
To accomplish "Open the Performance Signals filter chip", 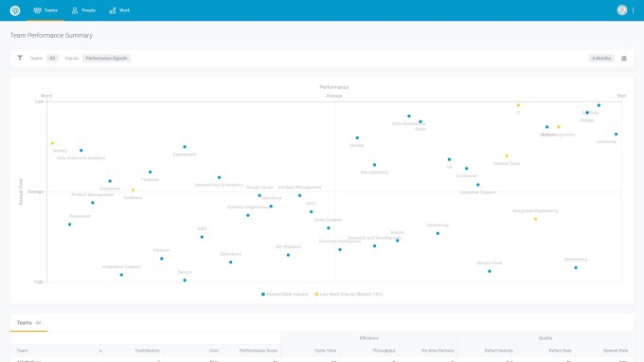I will pyautogui.click(x=106, y=59).
